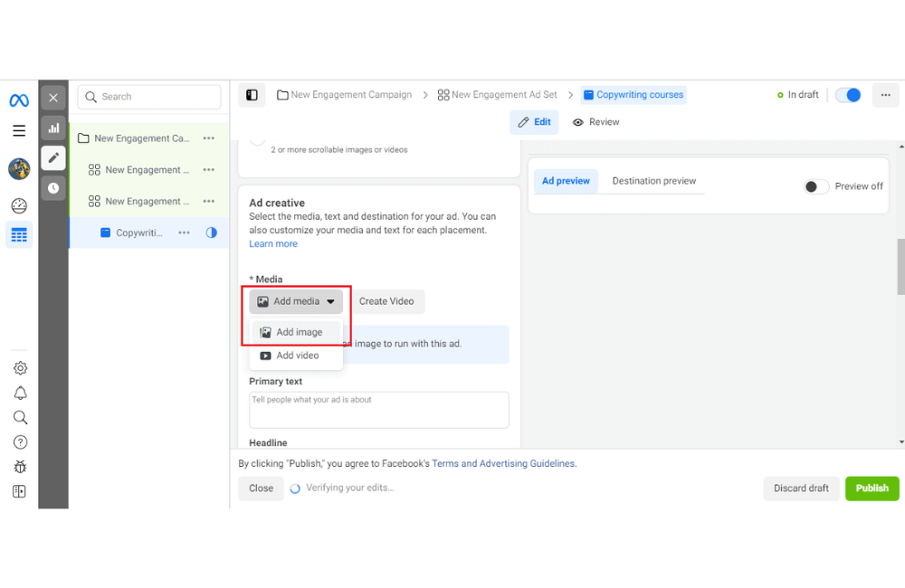The width and height of the screenshot is (905, 588).
Task: Open the Learn more link
Action: point(273,244)
